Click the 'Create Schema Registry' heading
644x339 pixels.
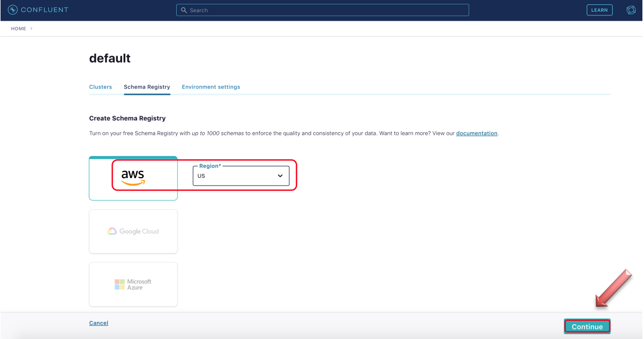(127, 118)
